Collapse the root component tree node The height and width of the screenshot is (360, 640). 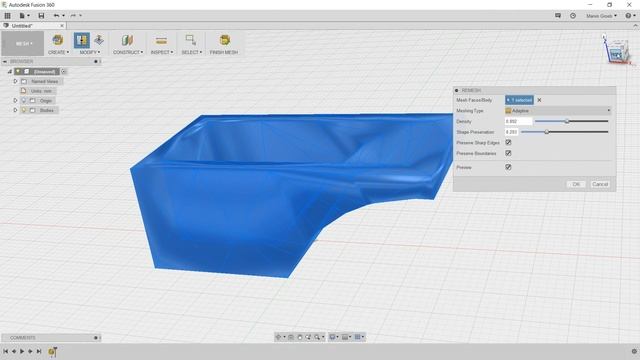click(x=10, y=71)
